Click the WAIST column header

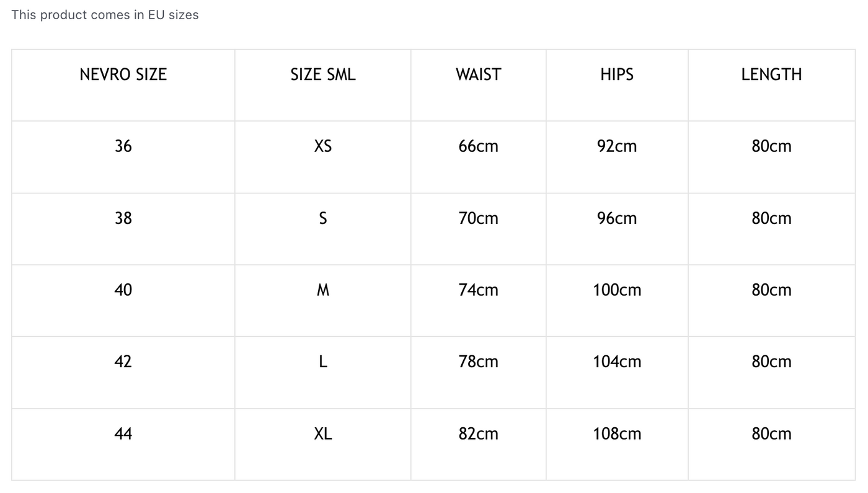478,74
